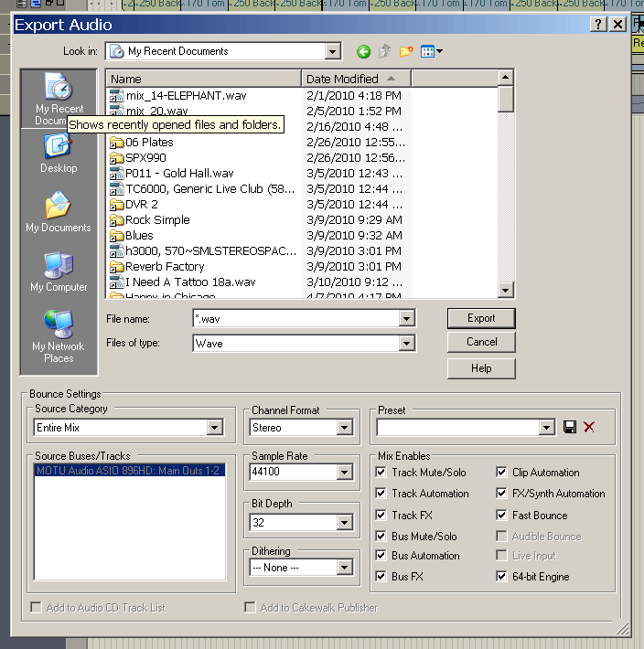Click the Export button

coord(481,318)
